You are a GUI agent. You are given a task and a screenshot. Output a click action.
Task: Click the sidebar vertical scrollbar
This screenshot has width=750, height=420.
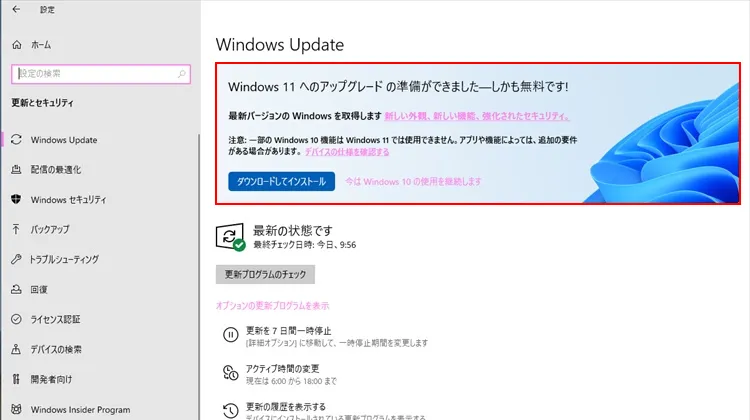pyautogui.click(x=199, y=277)
